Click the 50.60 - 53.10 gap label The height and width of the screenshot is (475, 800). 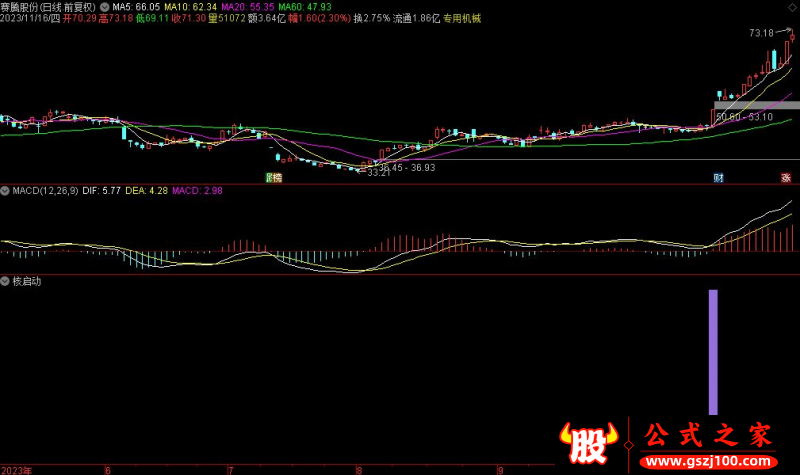pos(744,117)
